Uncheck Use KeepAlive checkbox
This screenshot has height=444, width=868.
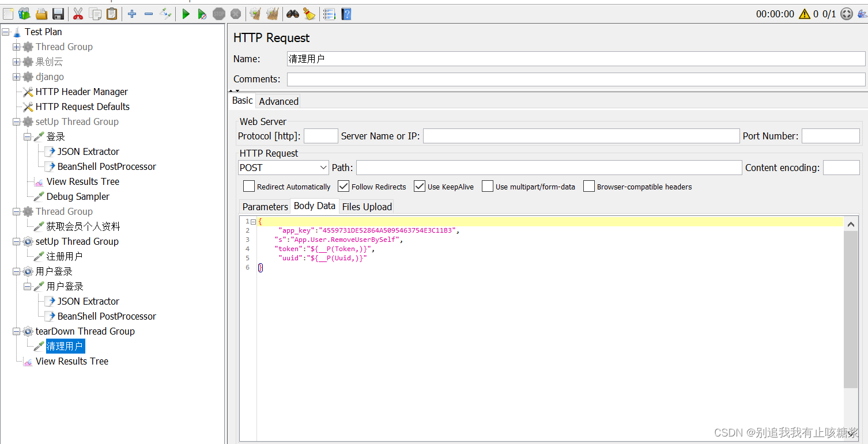[420, 186]
